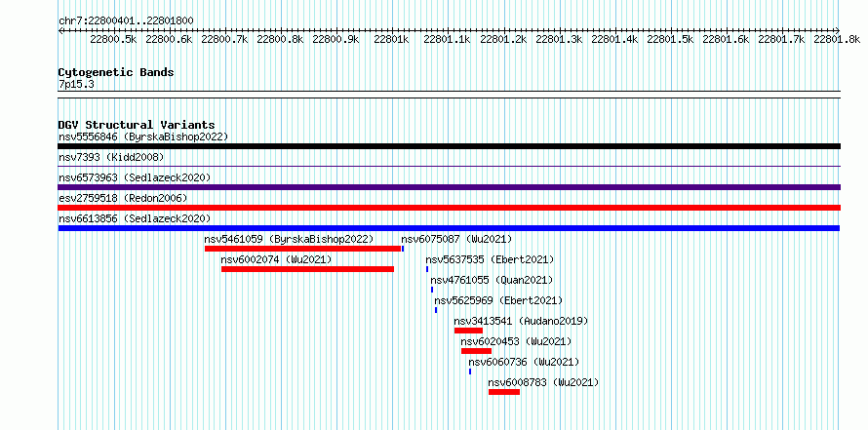Click the red nsv6008783 variant bar
This screenshot has height=430, width=868.
click(504, 392)
